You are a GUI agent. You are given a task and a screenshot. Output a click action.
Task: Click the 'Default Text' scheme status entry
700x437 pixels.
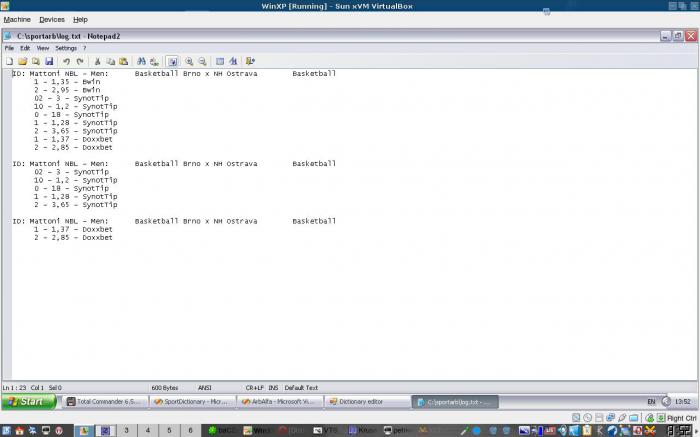pyautogui.click(x=301, y=388)
